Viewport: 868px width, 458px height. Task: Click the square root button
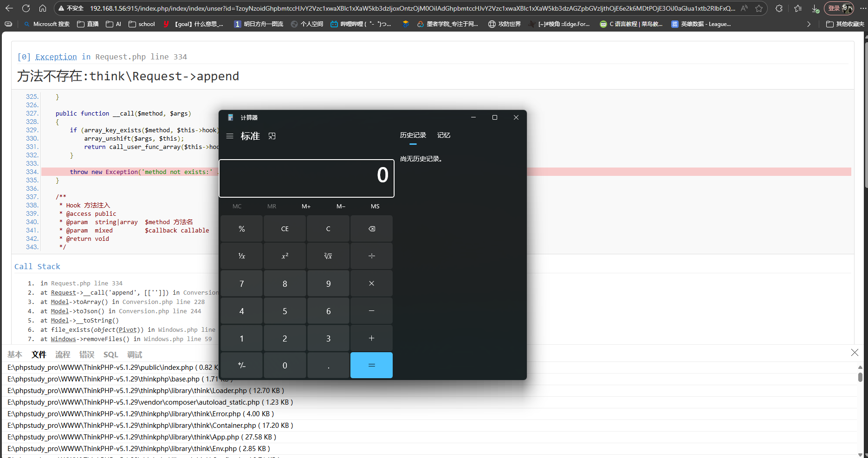coord(328,256)
